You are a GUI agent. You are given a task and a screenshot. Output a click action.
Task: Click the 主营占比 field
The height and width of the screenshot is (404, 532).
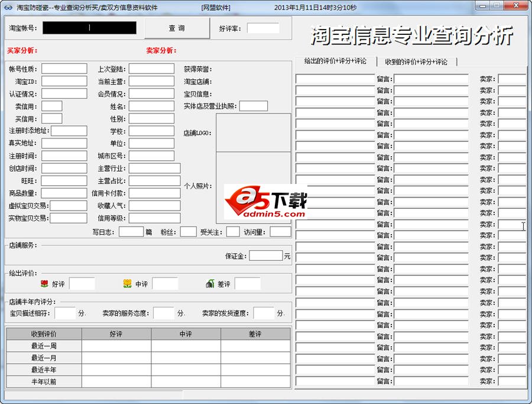click(x=155, y=180)
